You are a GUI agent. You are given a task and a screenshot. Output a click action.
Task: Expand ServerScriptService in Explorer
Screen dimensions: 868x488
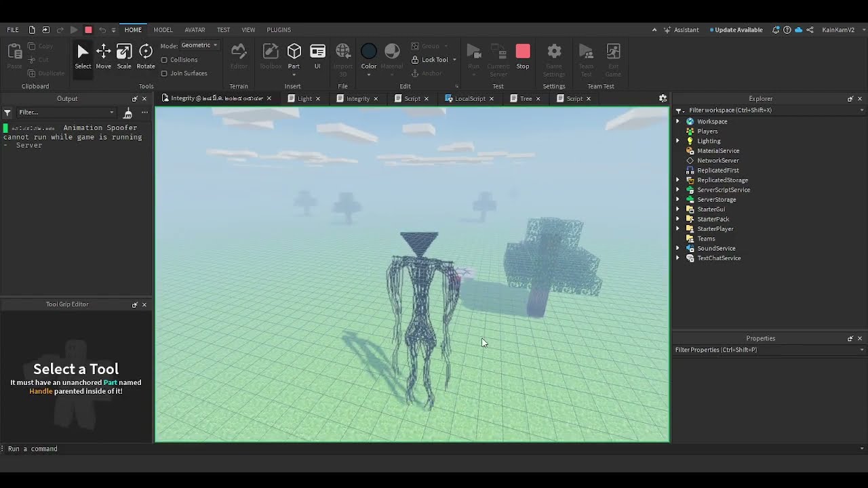pyautogui.click(x=677, y=190)
